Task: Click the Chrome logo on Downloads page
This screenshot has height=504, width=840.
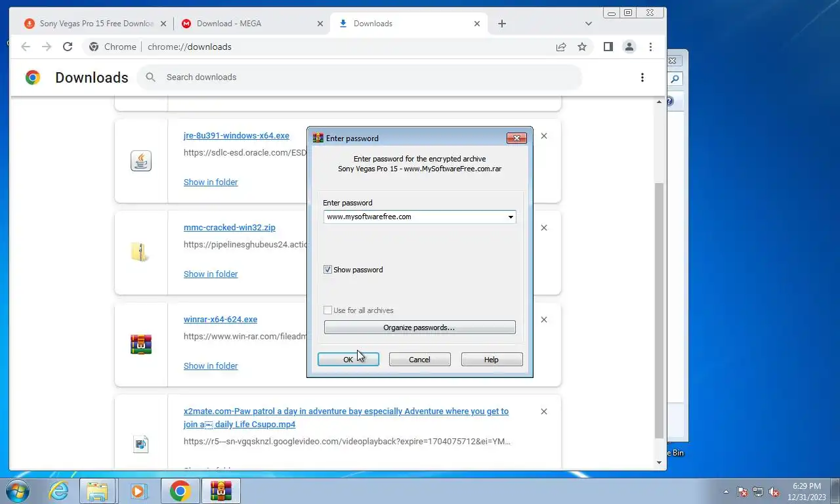Action: click(x=33, y=77)
